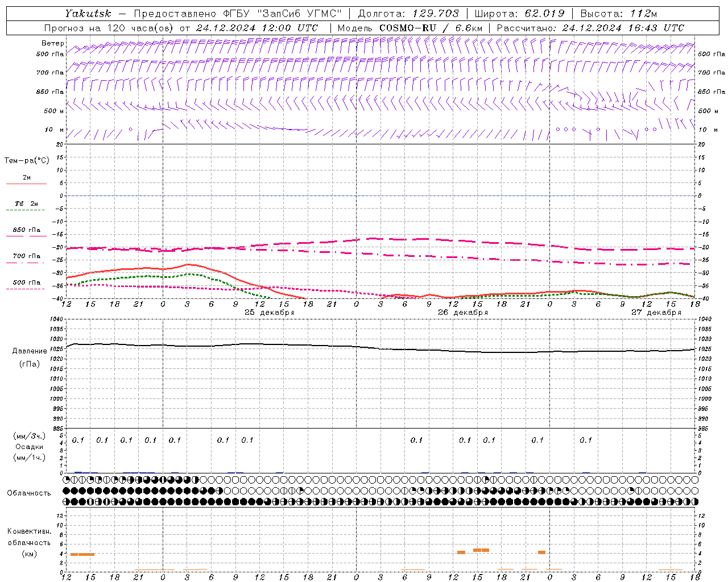
Task: Click the Осадки precipitation label
Action: pos(29,447)
